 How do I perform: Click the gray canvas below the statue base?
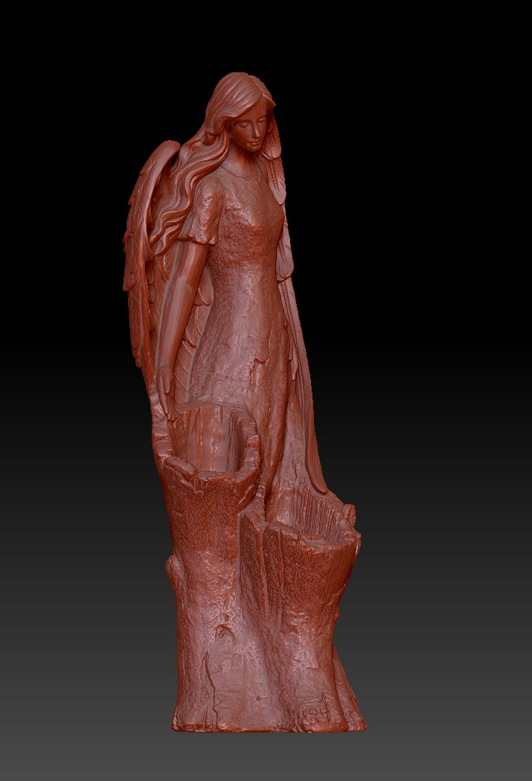click(268, 756)
